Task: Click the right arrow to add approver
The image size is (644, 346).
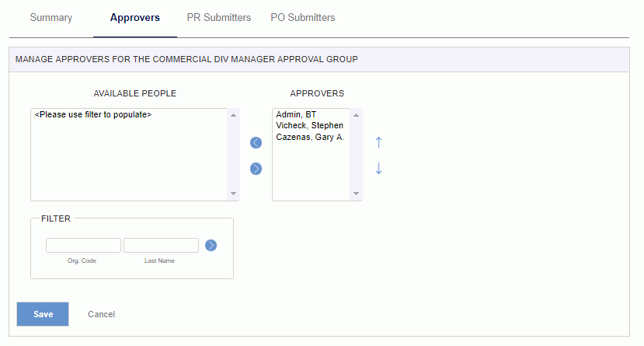Action: [256, 169]
